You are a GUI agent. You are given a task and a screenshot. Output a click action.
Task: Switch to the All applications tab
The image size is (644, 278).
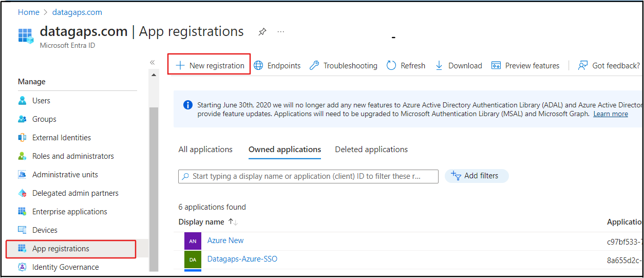pos(205,150)
